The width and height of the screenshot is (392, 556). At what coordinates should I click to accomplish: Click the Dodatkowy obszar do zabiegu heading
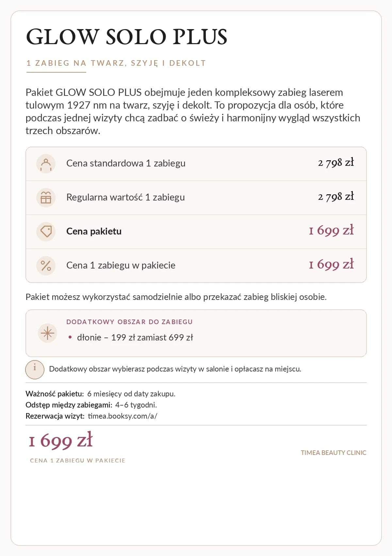(x=129, y=322)
